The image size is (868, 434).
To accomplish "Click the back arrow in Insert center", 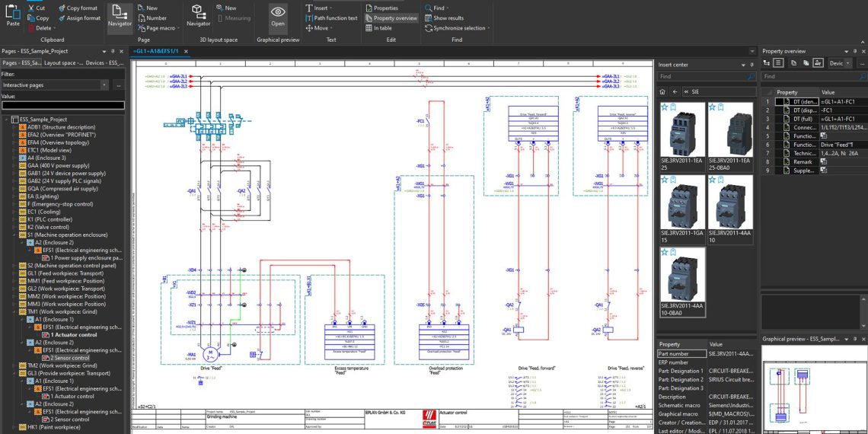I will (675, 91).
